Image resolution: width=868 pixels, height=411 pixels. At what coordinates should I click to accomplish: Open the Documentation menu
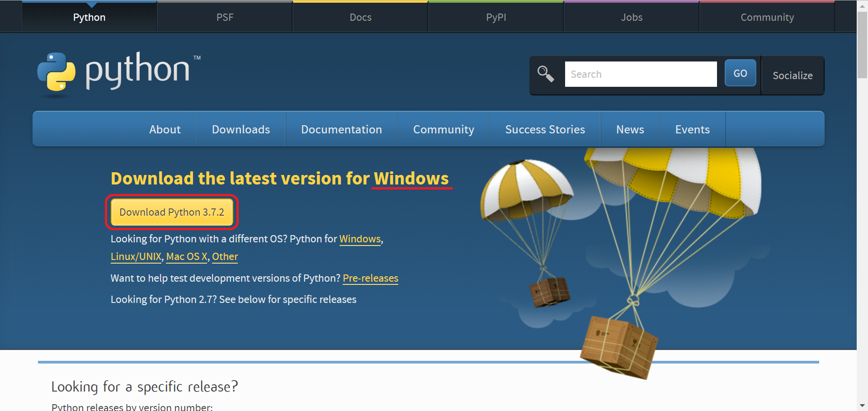click(341, 129)
